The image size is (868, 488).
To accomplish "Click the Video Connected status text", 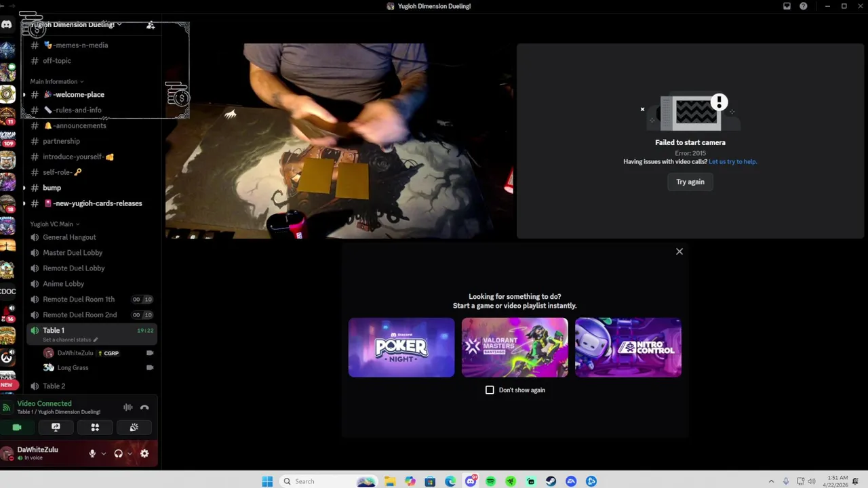I will pyautogui.click(x=44, y=403).
